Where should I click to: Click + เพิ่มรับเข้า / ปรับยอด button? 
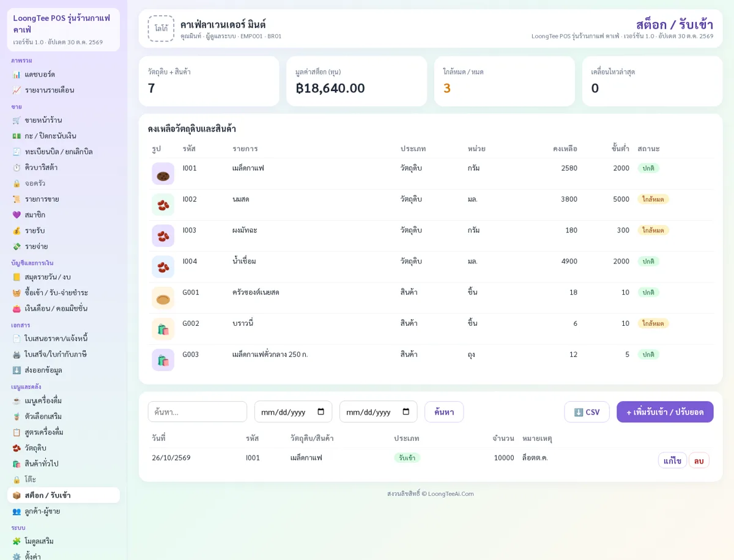pos(665,412)
